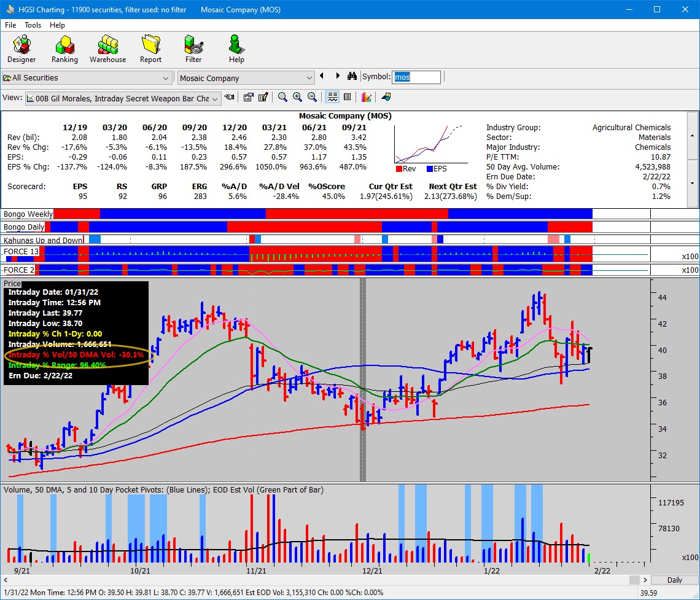Viewport: 700px width, 600px height.
Task: Click the FORCE 2 indicator label
Action: [19, 270]
